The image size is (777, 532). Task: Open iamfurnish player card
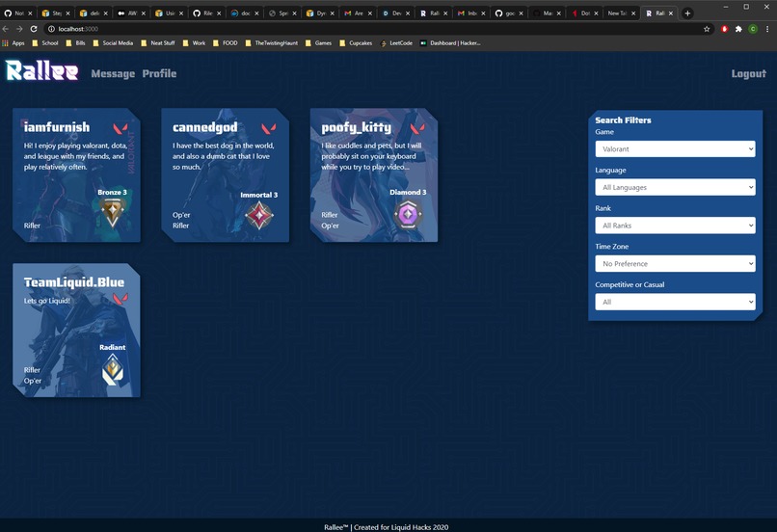(76, 174)
